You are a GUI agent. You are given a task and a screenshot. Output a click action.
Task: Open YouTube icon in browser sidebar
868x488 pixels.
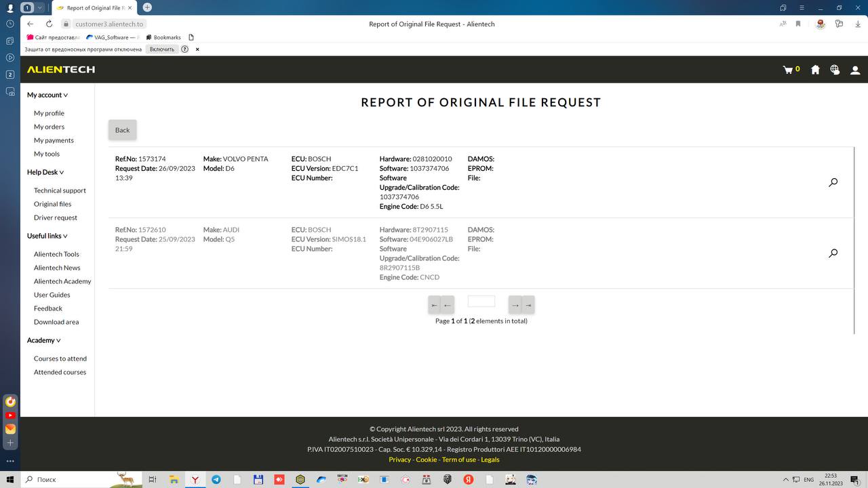[x=10, y=415]
